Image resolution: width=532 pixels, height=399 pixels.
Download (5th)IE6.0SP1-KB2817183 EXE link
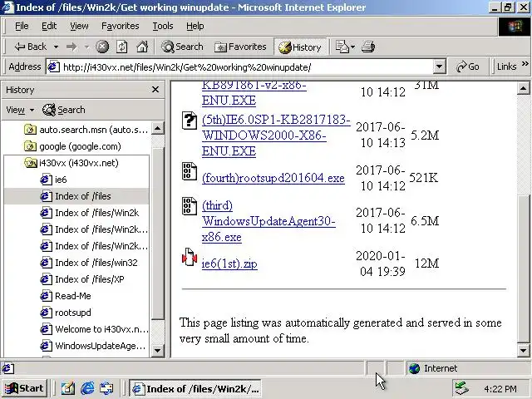[x=276, y=135]
